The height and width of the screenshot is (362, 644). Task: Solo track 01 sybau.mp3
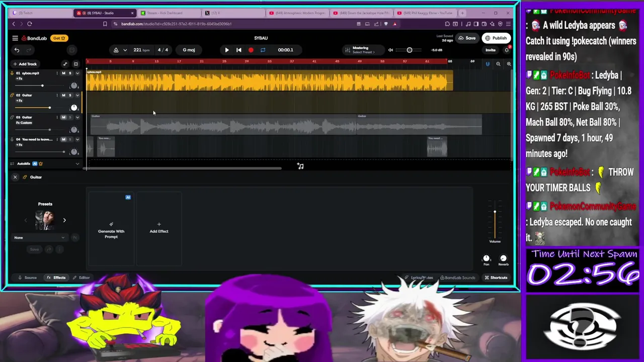pyautogui.click(x=70, y=73)
